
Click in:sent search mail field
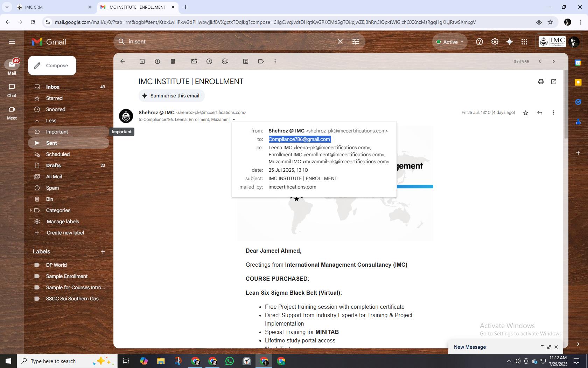pyautogui.click(x=231, y=41)
